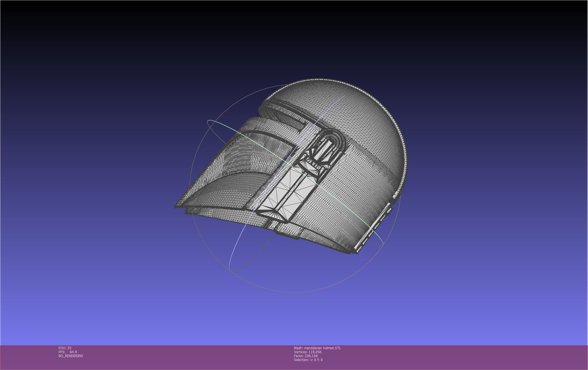This screenshot has width=588, height=370.
Task: Click the Mesh: mandalorian helmet.STL label
Action: (x=317, y=348)
